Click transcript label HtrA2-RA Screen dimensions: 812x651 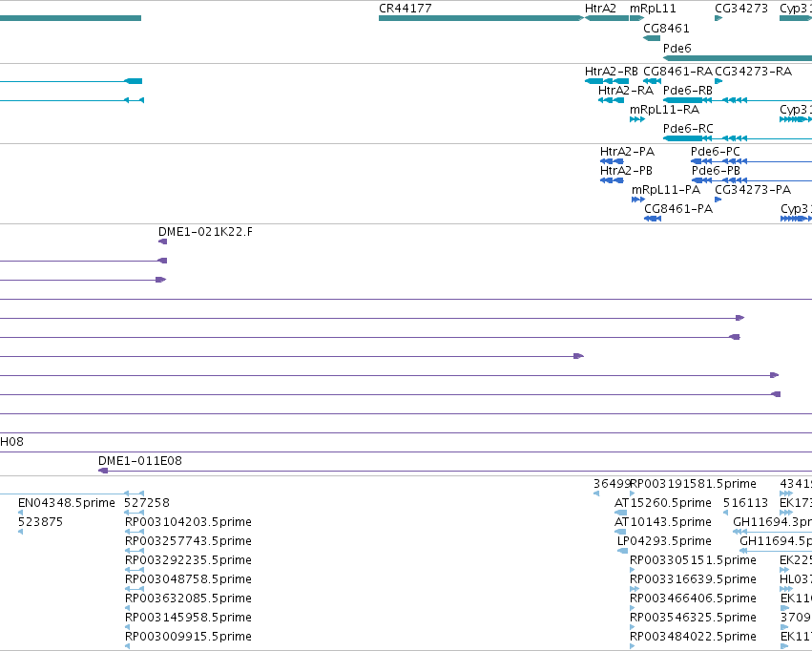tap(626, 91)
